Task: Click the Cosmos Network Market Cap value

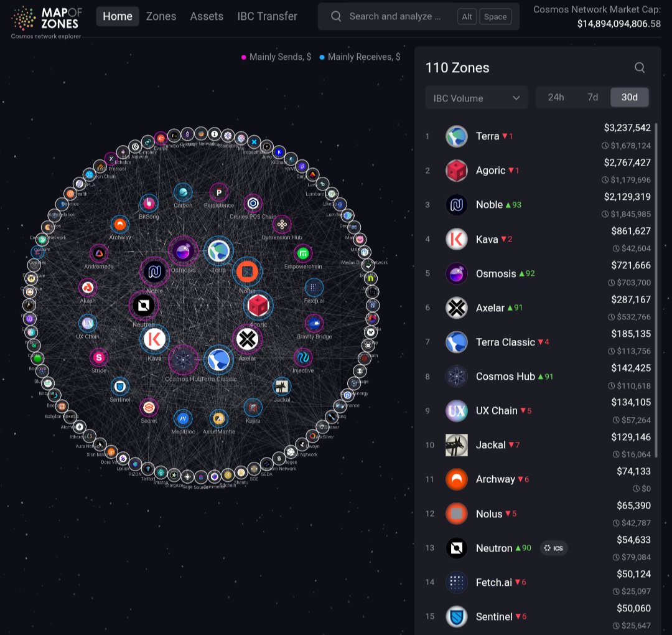Action: (619, 24)
